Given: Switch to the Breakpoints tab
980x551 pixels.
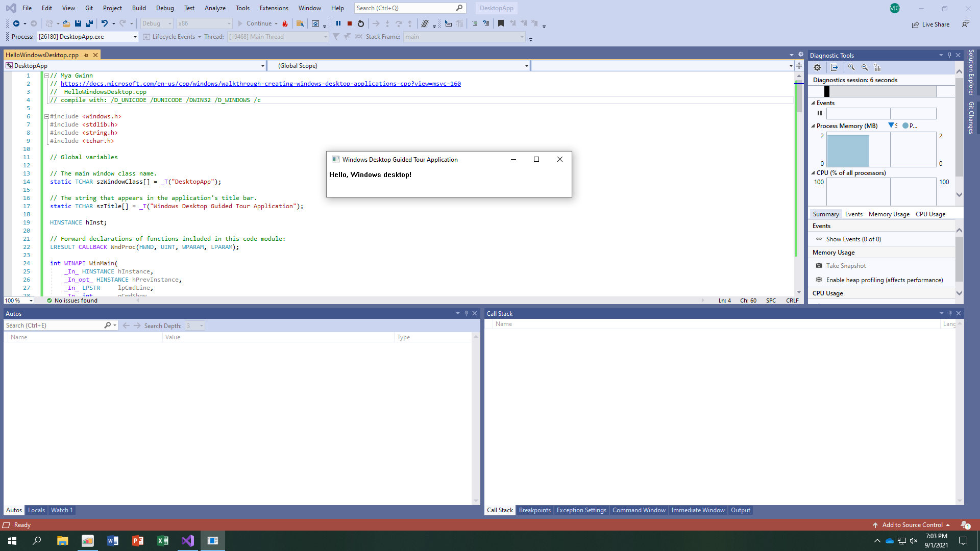Looking at the screenshot, I should point(534,510).
